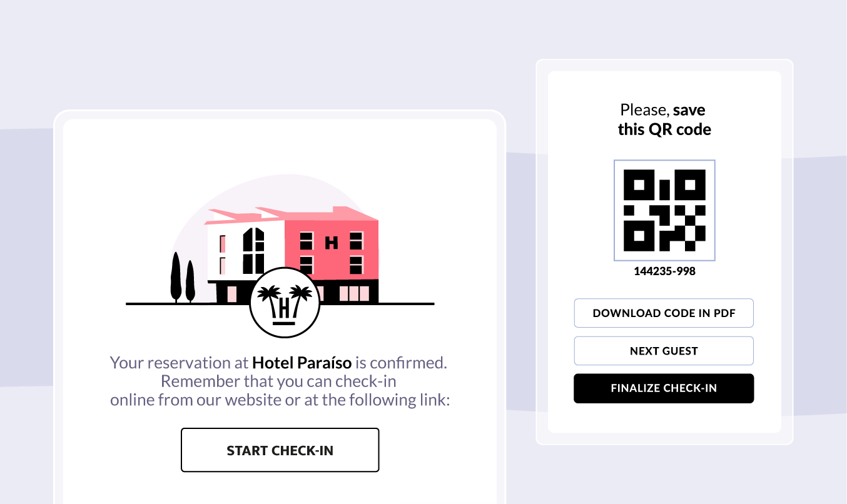Click the QR code image

pos(664,210)
